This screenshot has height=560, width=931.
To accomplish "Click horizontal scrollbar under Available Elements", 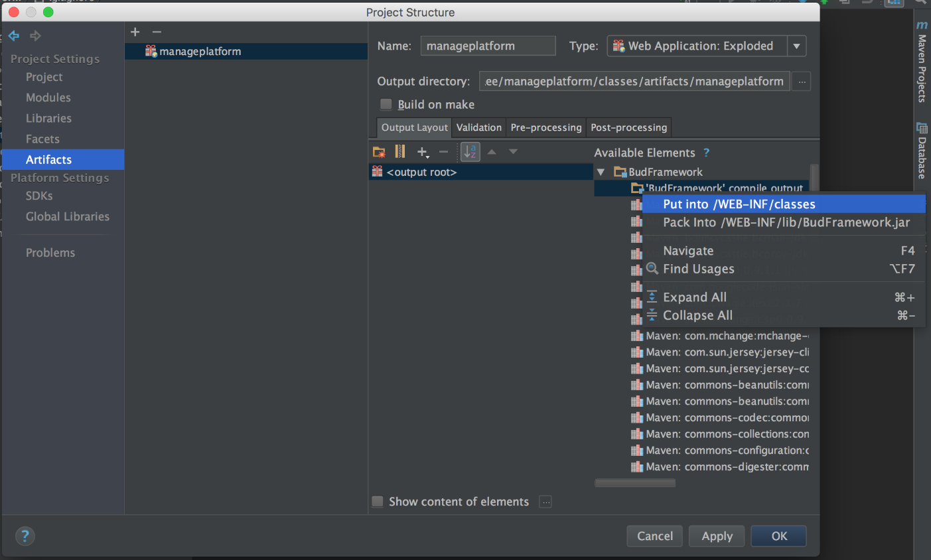I will click(635, 483).
